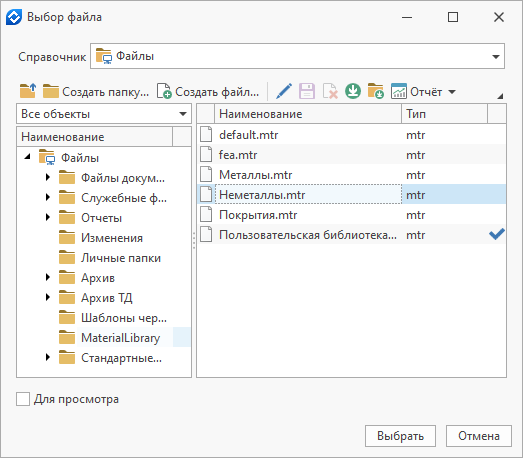Click the delete file icon with red X
The height and width of the screenshot is (458, 523).
click(330, 91)
